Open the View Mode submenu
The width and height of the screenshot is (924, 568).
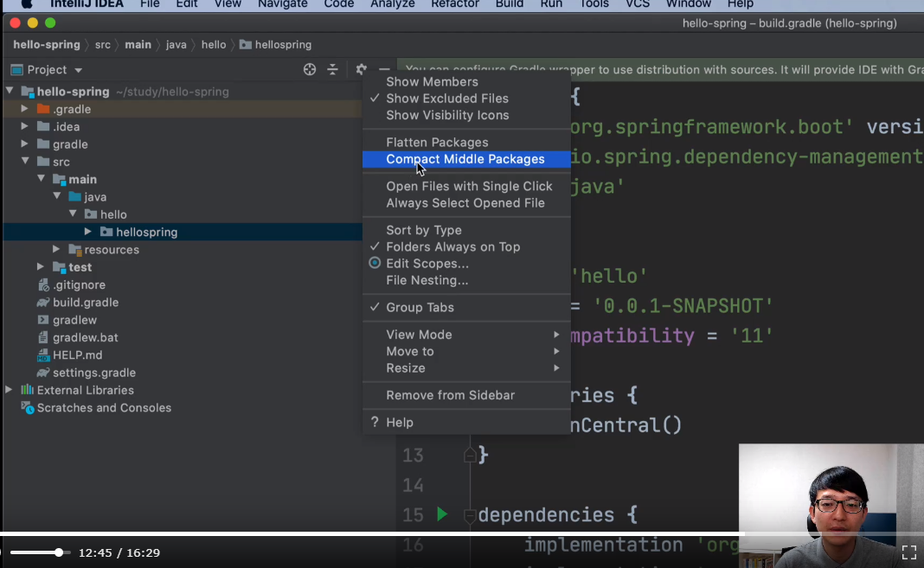(x=466, y=335)
